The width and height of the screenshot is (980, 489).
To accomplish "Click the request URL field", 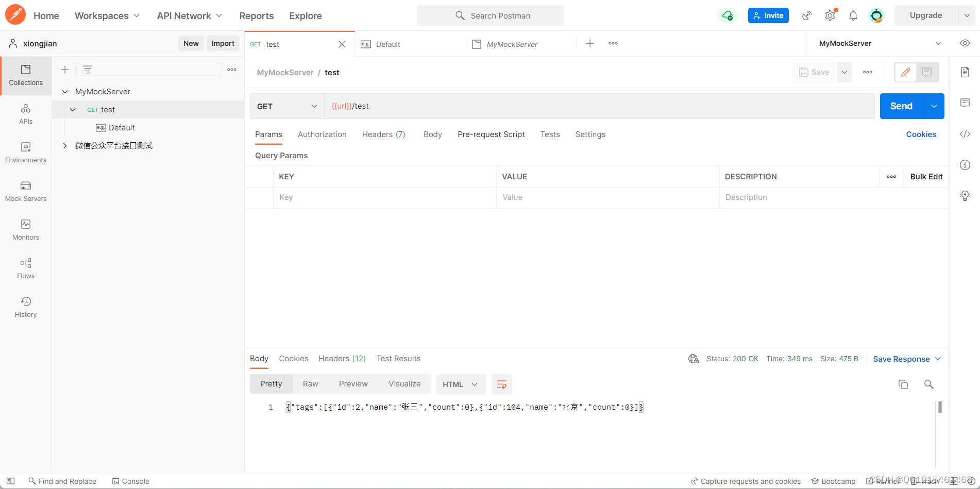I will tap(599, 106).
